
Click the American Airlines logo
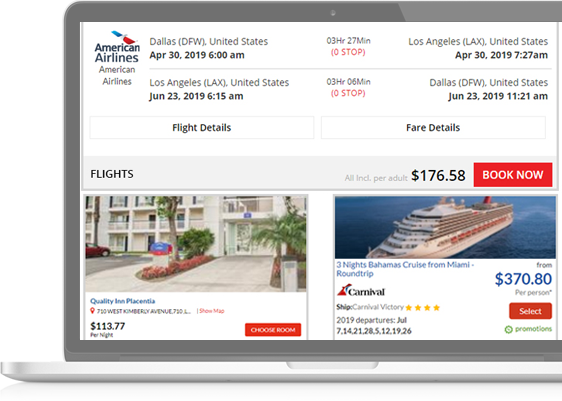(x=117, y=47)
